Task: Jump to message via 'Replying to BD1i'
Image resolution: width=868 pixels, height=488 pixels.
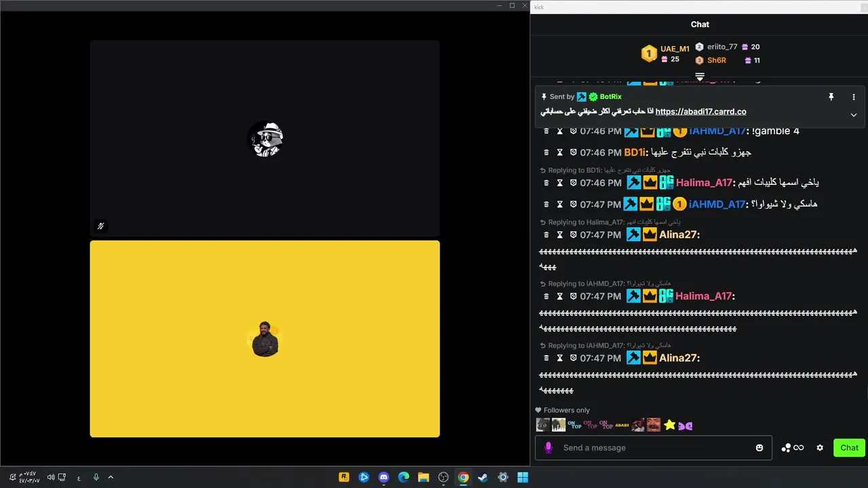Action: (x=605, y=170)
